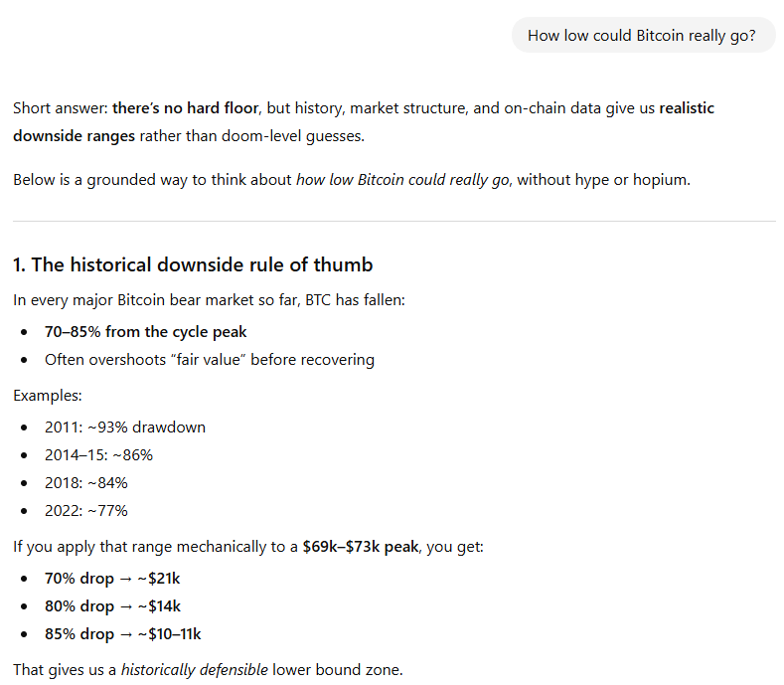Click the bold '$69k–$73k peak' text
784x685 pixels.
coord(361,547)
